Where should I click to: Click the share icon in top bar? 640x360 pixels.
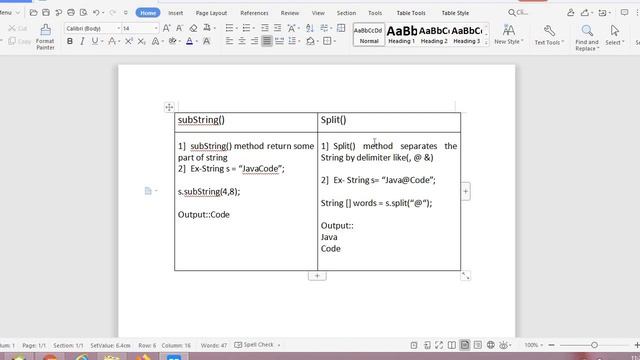pos(585,13)
